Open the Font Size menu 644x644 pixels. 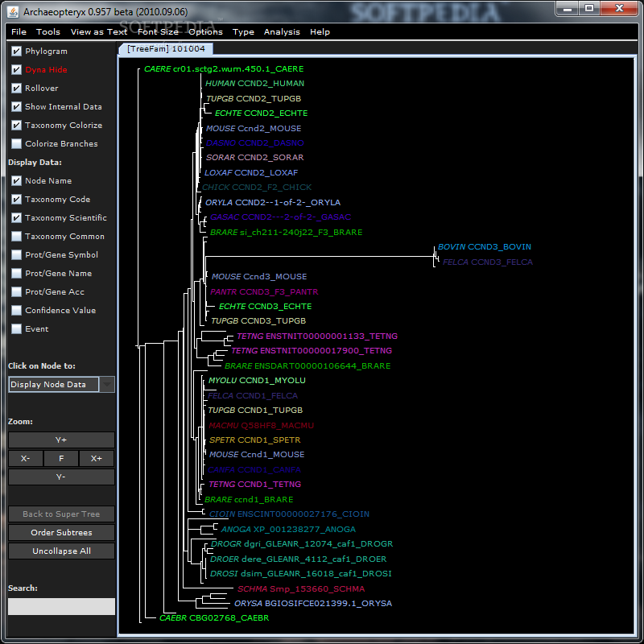coord(158,31)
